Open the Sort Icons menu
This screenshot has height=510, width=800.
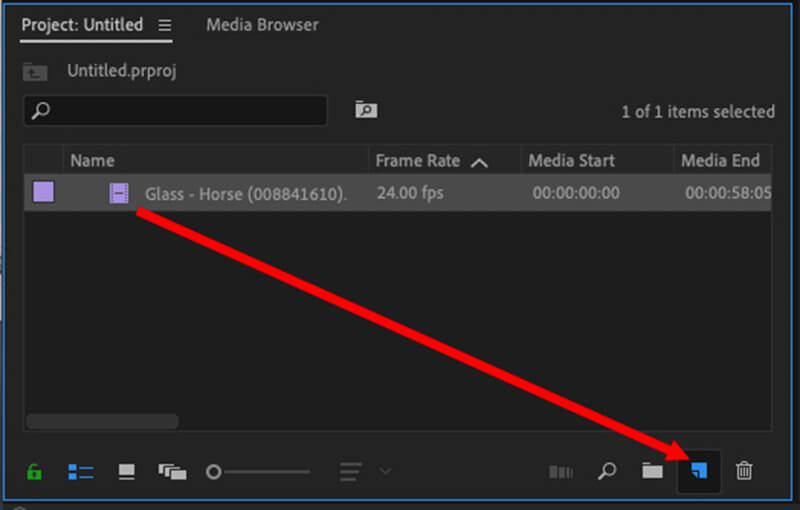point(351,472)
